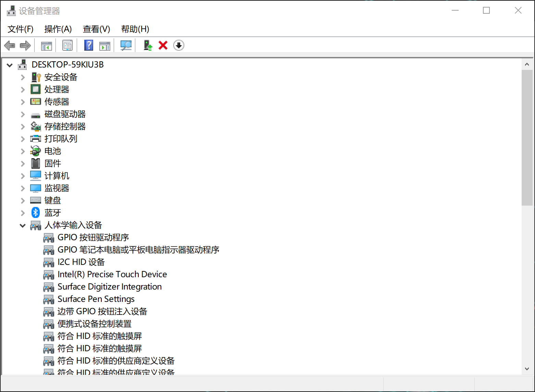Select the 监视器 monitor icon
535x392 pixels.
tap(36, 188)
